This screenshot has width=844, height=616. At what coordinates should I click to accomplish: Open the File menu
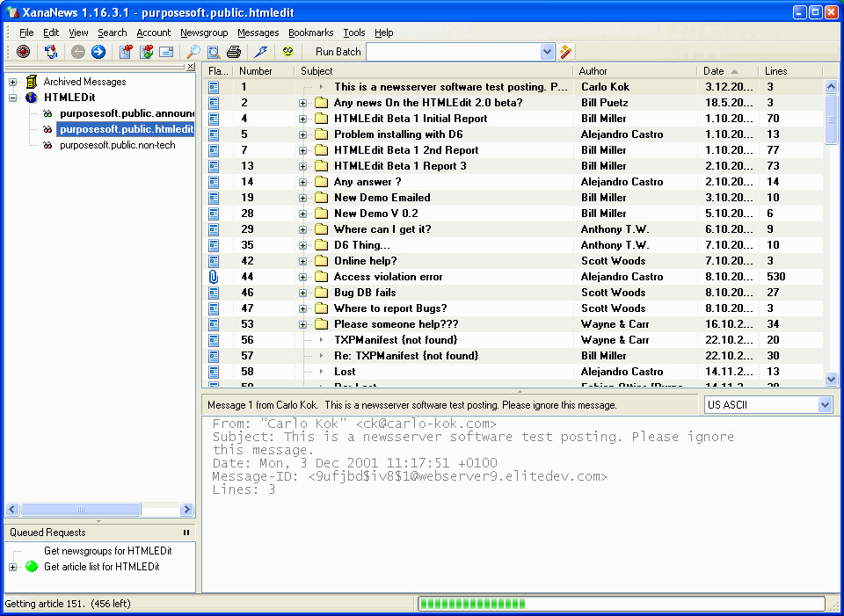[x=26, y=33]
